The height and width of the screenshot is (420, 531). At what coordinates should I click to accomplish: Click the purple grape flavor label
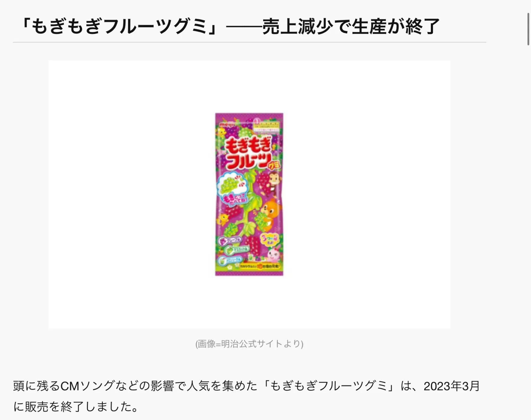(230, 240)
